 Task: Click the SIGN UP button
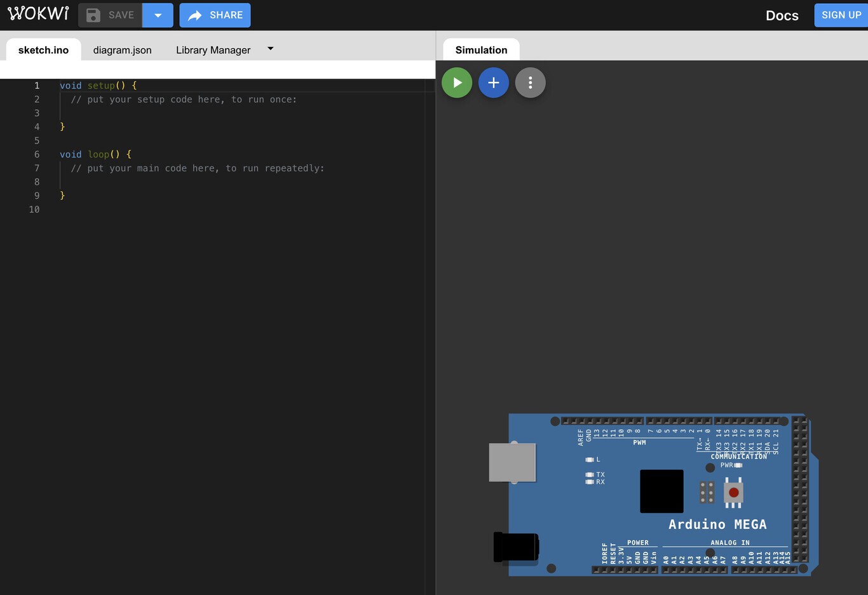[841, 15]
